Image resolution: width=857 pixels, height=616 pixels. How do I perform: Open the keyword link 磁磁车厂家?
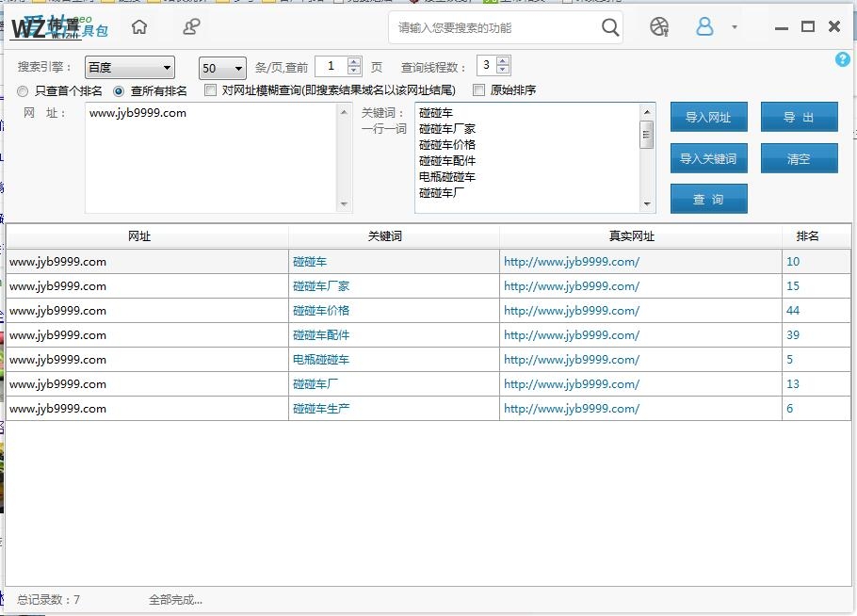pos(320,285)
